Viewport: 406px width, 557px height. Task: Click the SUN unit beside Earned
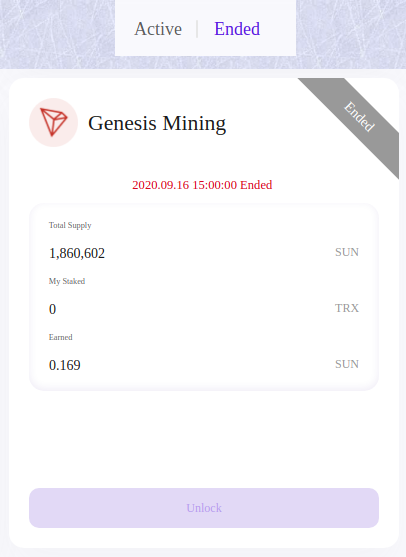(x=347, y=364)
